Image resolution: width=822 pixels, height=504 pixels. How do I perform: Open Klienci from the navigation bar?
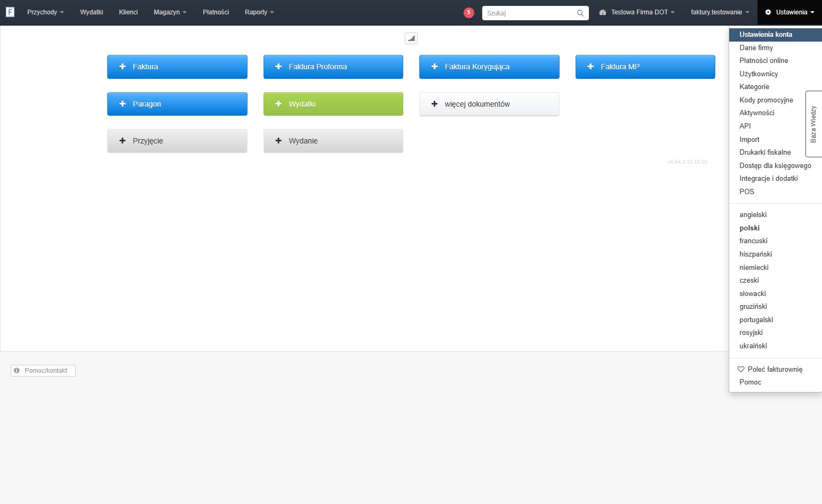[x=128, y=12]
